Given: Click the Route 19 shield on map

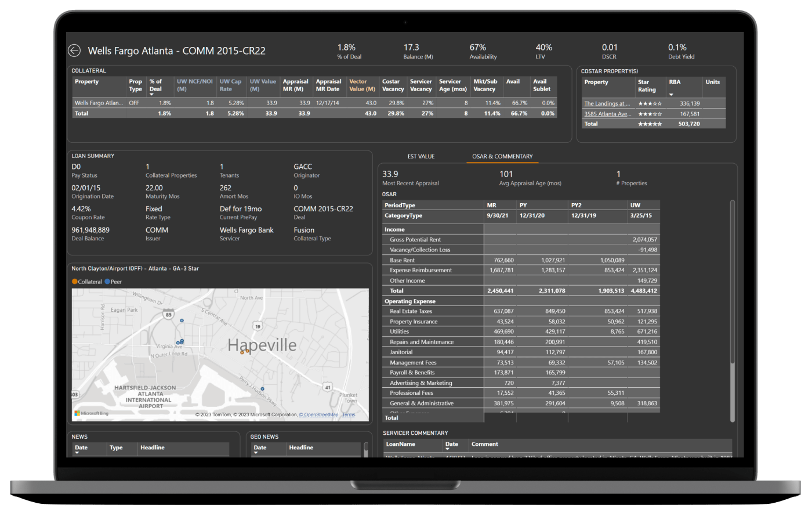Looking at the screenshot, I should 258,326.
